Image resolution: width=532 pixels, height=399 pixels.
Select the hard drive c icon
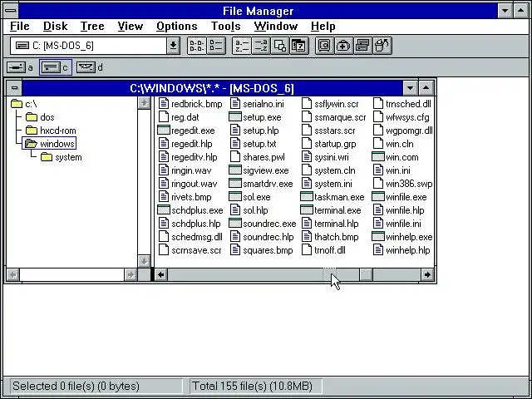pos(51,67)
